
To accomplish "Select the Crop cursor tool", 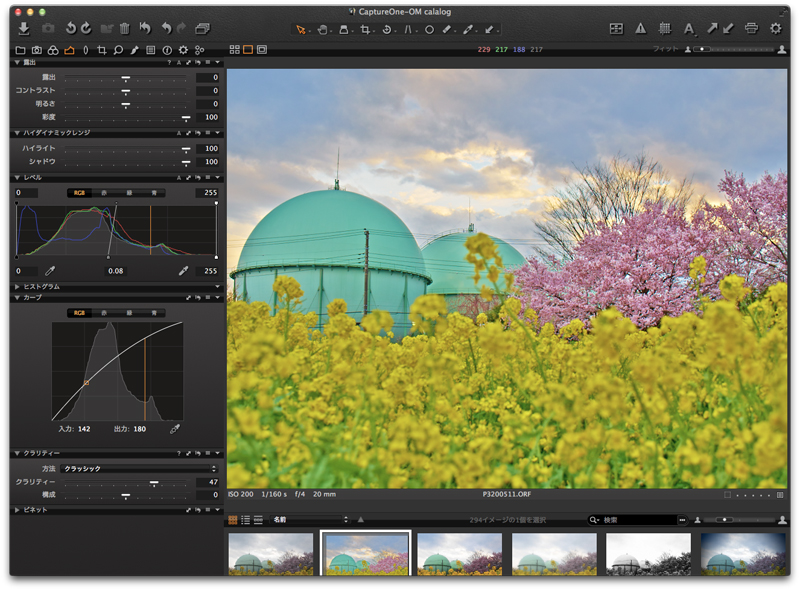I will coord(366,30).
